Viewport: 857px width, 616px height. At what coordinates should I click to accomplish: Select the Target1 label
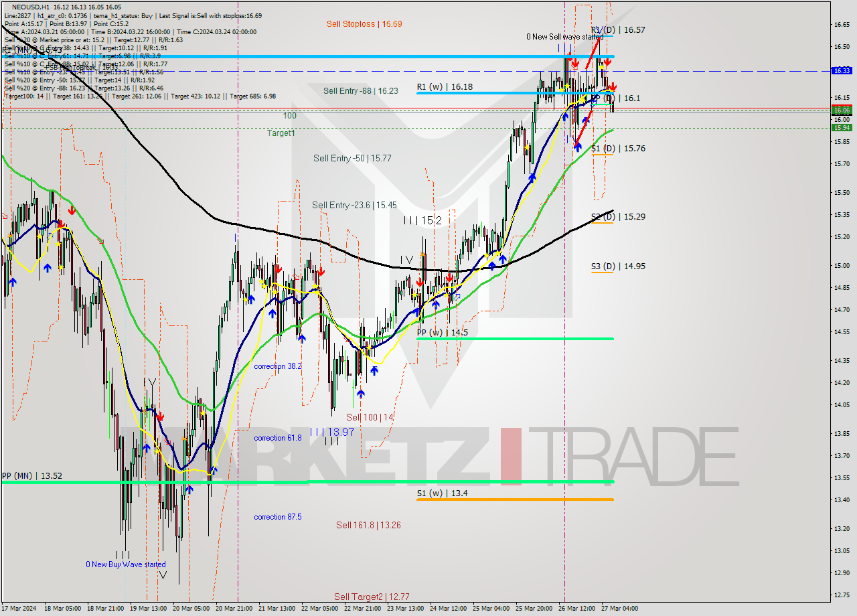pos(281,133)
